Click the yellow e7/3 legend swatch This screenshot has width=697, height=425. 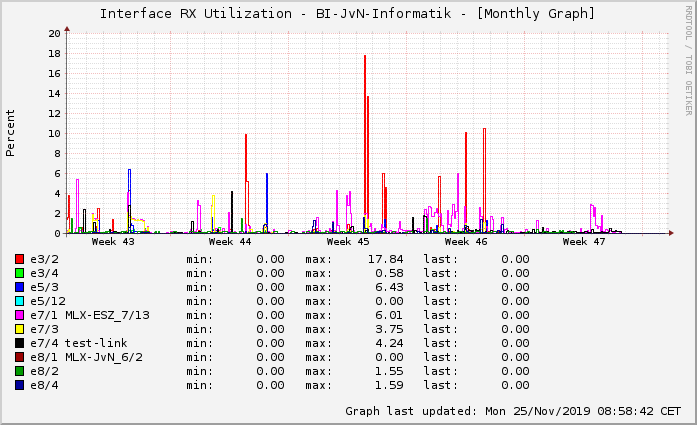[19, 329]
